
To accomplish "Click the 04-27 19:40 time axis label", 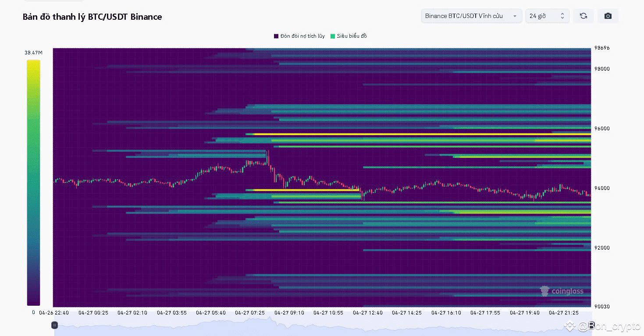I will (525, 313).
